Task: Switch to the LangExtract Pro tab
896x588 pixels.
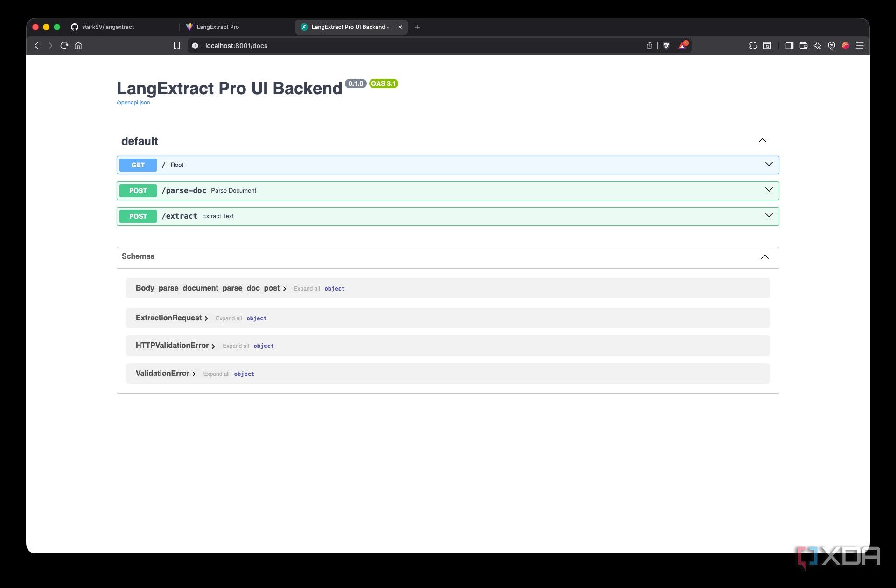Action: click(x=238, y=27)
